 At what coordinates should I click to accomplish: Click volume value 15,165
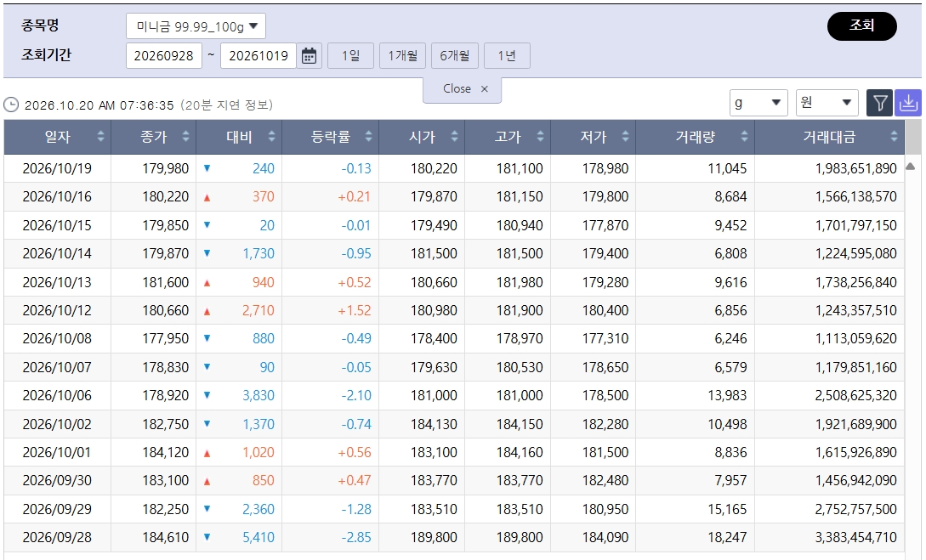[728, 509]
